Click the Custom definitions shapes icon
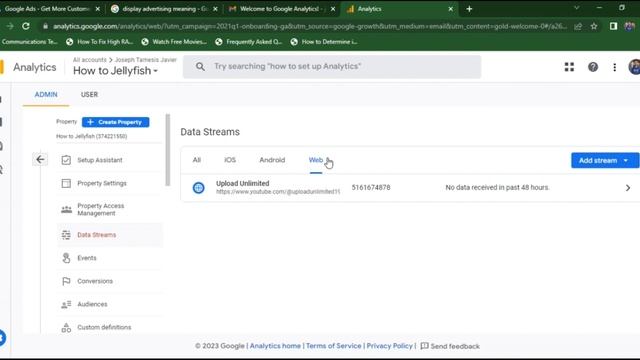Viewport: 640px width, 360px height. click(66, 327)
